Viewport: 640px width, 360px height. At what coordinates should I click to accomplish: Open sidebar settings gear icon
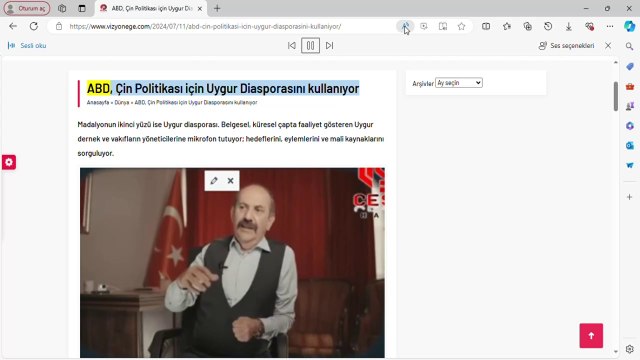click(629, 349)
